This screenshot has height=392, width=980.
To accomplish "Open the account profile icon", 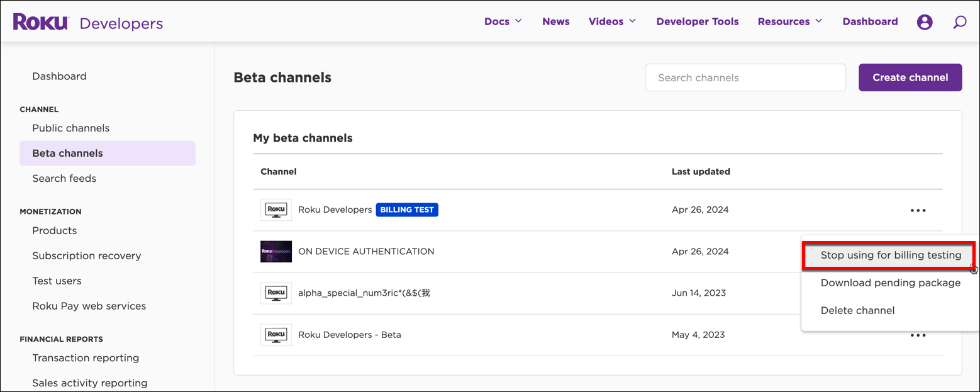I will (x=924, y=21).
